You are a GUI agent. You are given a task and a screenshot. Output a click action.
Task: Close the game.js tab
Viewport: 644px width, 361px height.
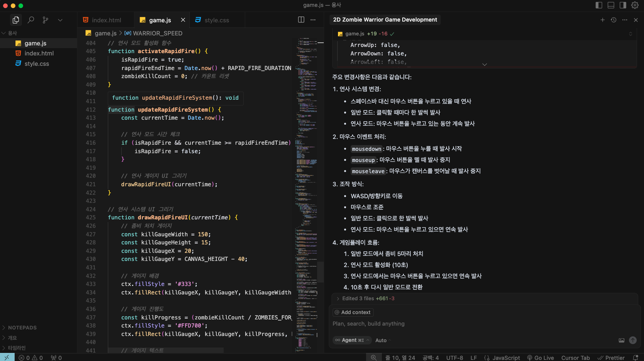183,20
